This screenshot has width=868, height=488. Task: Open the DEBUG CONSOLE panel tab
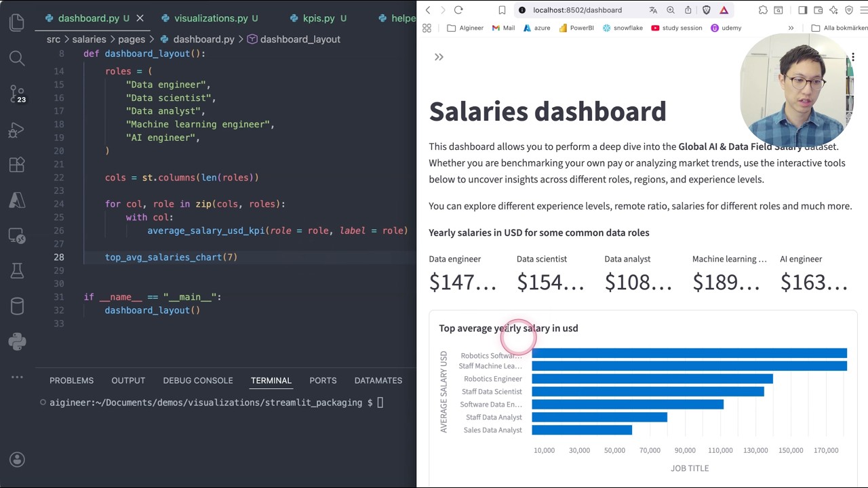pyautogui.click(x=198, y=380)
